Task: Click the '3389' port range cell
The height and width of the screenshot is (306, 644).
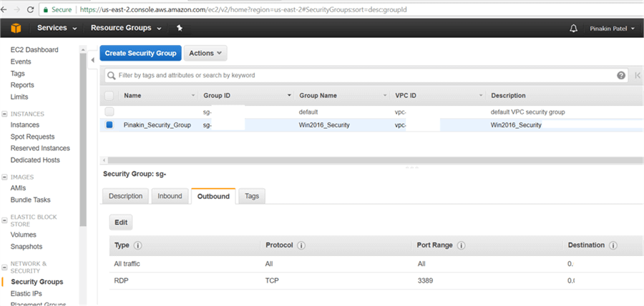Action: (425, 281)
